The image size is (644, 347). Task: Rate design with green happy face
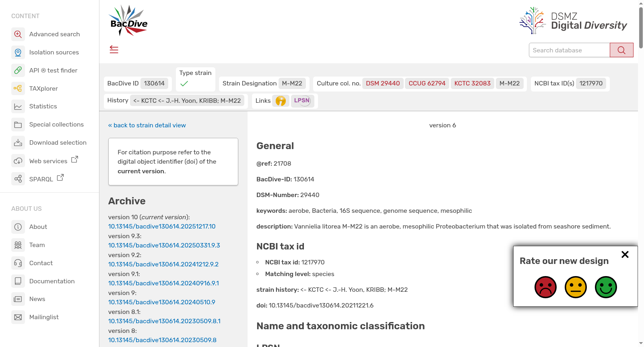point(606,287)
